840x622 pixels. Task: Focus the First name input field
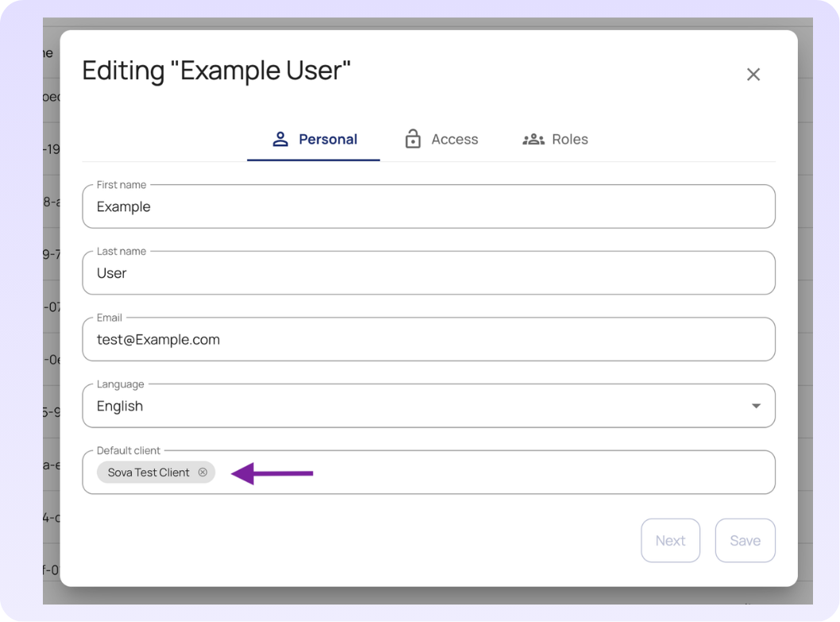click(429, 207)
